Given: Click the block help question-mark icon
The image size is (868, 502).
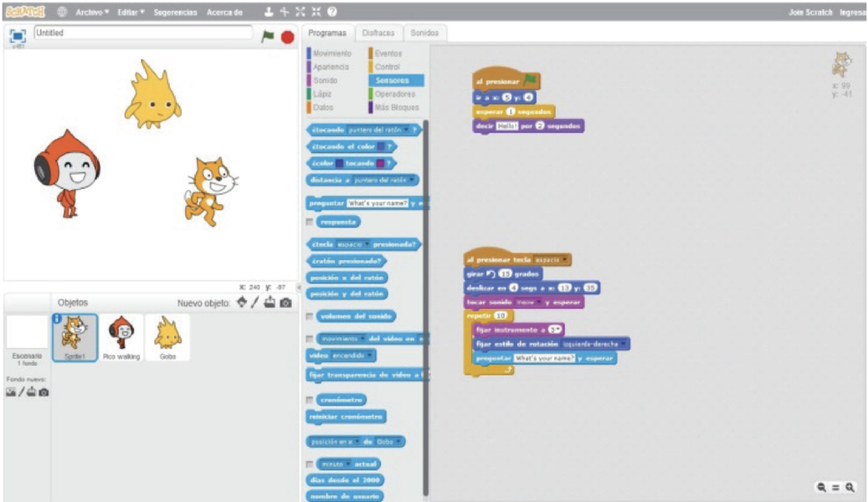Looking at the screenshot, I should click(332, 13).
